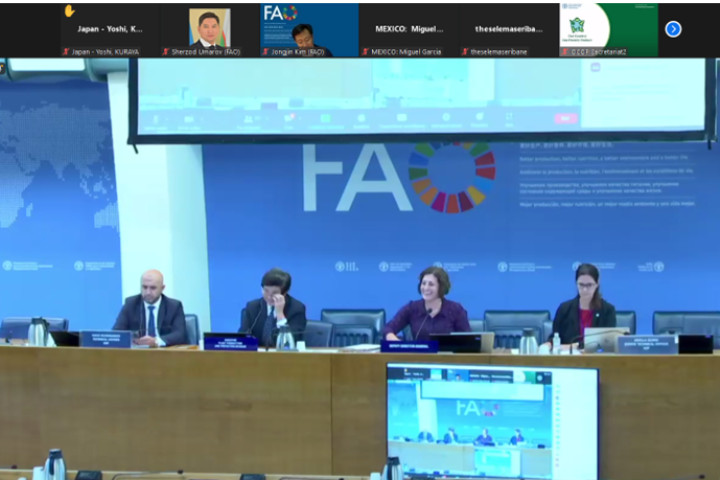Click muted mic icon beside Jongjin Kim (FAO)
This screenshot has height=480, width=720.
265,52
